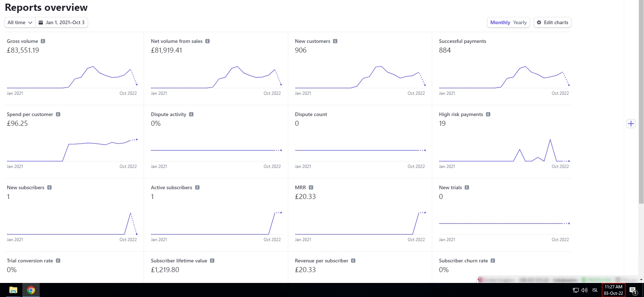Open the Gross volume report title

click(x=22, y=41)
